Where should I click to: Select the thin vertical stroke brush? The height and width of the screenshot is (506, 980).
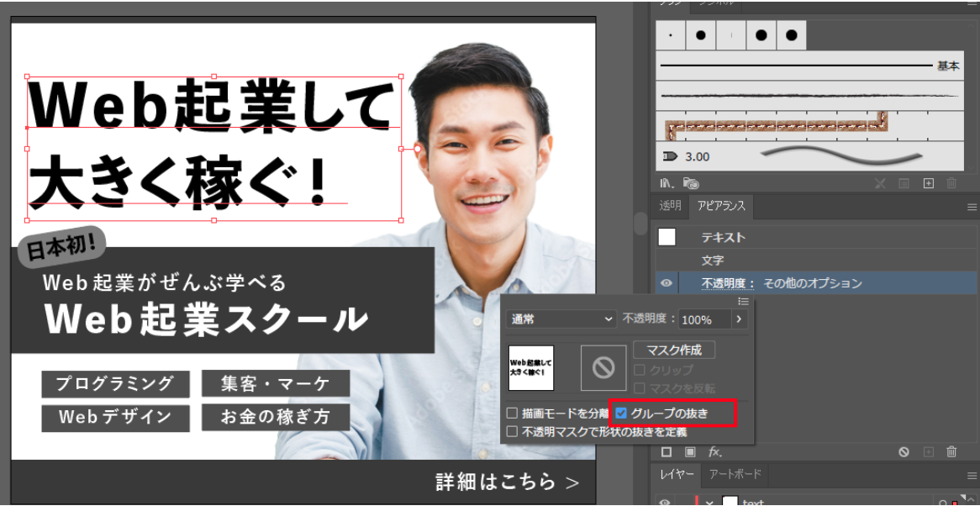730,35
